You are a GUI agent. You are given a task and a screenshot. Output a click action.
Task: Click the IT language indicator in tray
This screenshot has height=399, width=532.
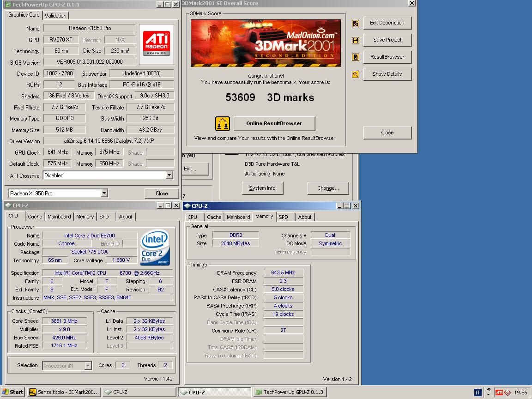(x=478, y=393)
